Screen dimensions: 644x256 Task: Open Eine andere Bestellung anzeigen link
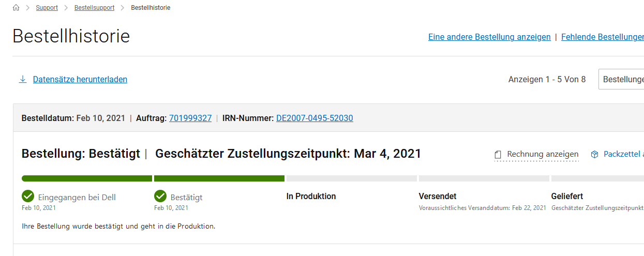click(x=489, y=37)
